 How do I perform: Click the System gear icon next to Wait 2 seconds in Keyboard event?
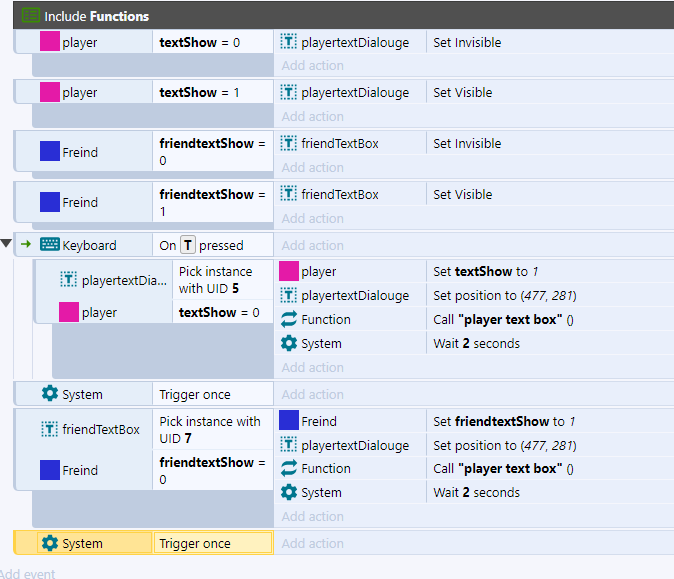(289, 344)
